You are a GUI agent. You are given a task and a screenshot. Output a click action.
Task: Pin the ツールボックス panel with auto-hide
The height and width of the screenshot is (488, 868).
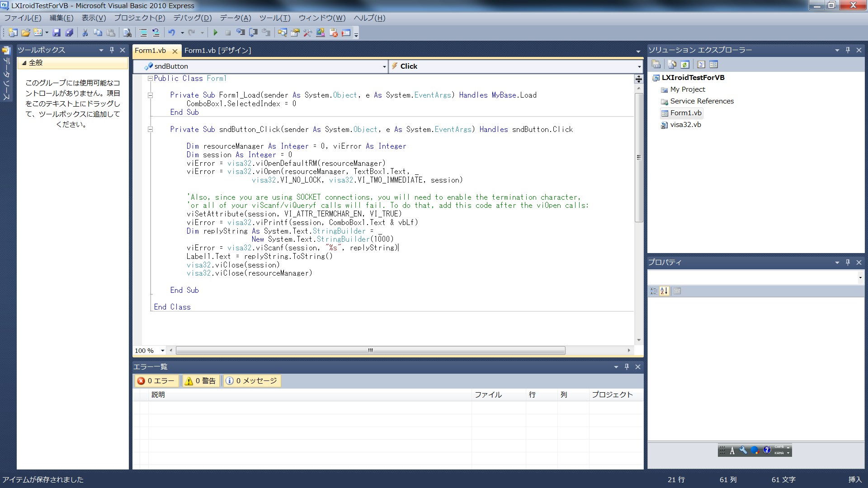pos(112,50)
